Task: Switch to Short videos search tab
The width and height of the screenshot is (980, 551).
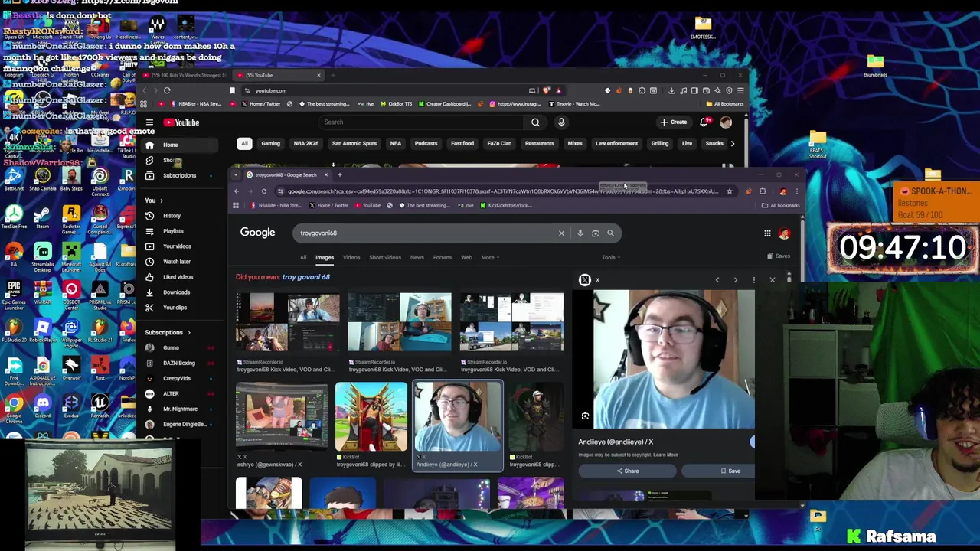Action: [385, 257]
